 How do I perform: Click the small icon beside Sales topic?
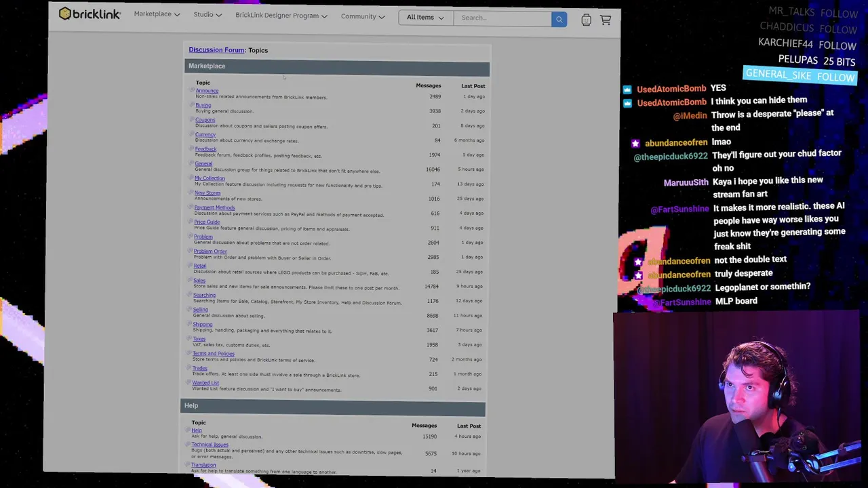pos(190,280)
